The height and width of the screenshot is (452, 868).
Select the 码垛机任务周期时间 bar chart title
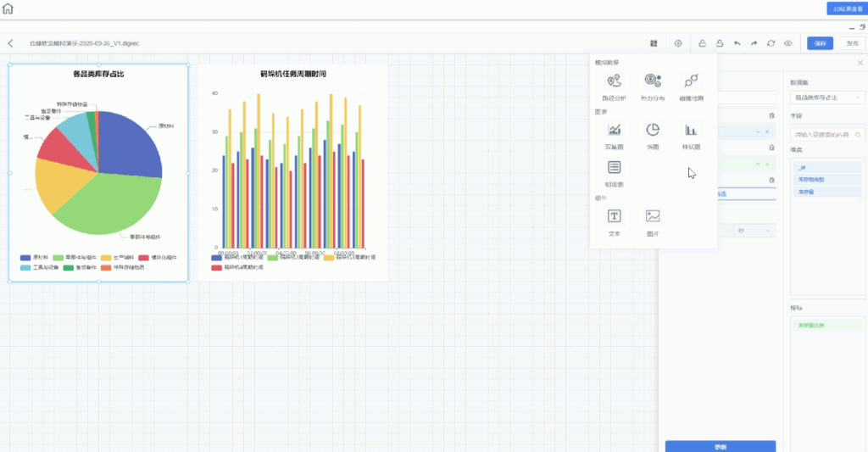click(293, 74)
